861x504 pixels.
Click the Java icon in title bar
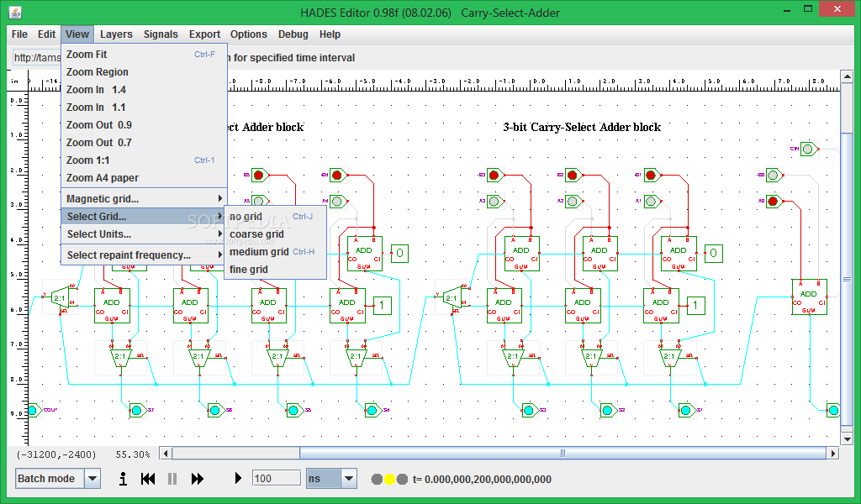click(15, 12)
